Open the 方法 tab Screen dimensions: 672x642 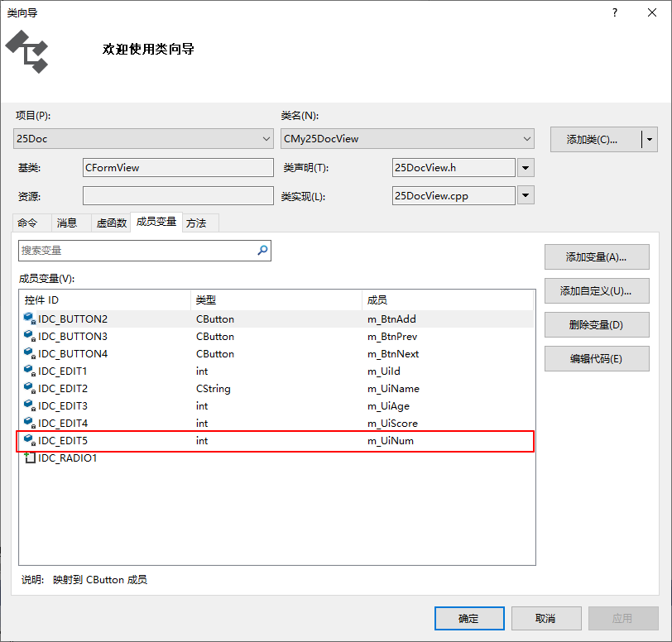coord(199,223)
